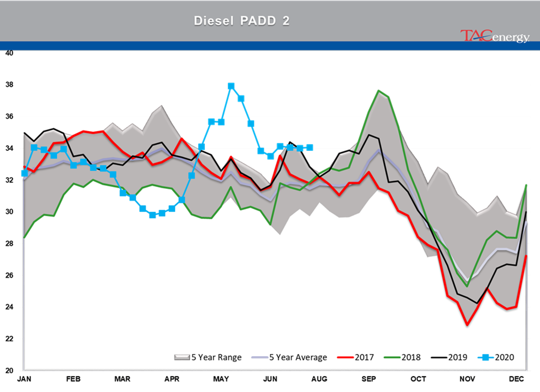Click the MAY x-axis label

[x=221, y=379]
